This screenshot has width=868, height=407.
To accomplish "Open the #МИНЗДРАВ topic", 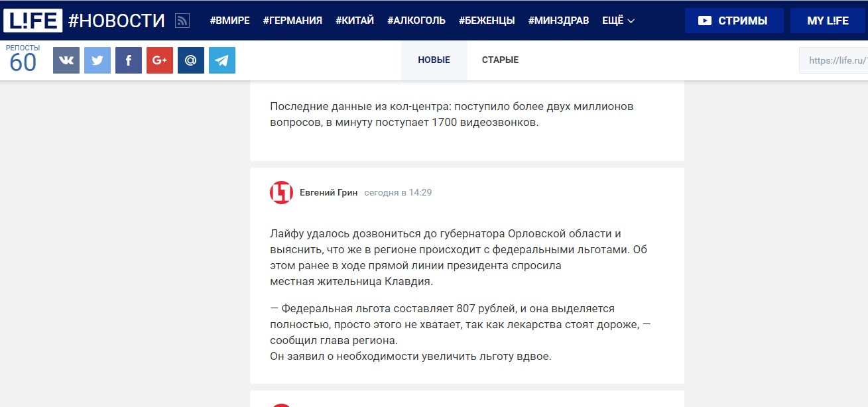I will click(558, 21).
